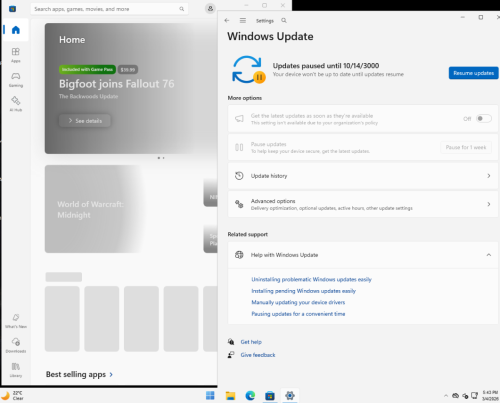Open the Store Library icon
500x403 pixels.
[x=16, y=370]
